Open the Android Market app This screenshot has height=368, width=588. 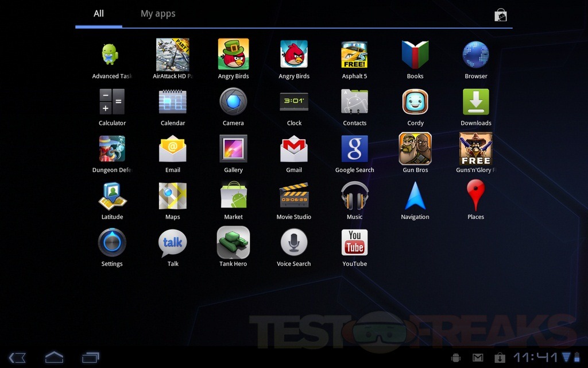(x=233, y=196)
